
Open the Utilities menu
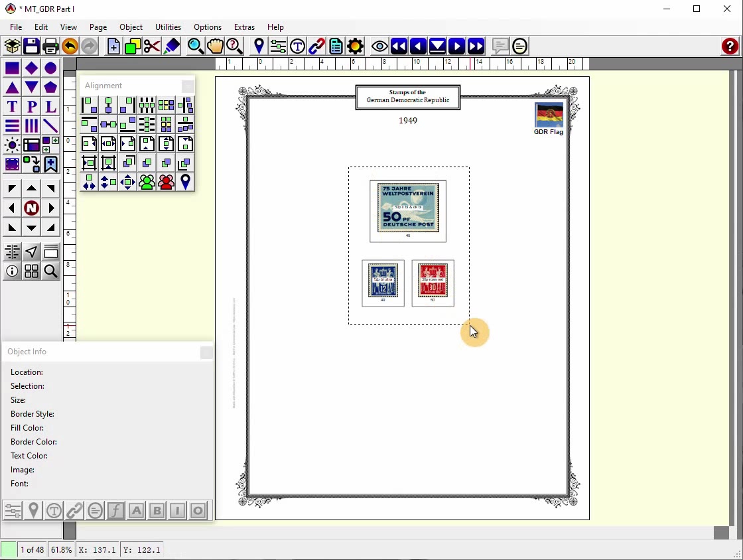[169, 27]
